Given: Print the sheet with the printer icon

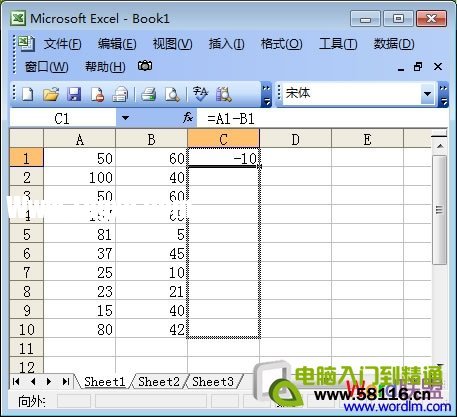Looking at the screenshot, I should pos(148,94).
